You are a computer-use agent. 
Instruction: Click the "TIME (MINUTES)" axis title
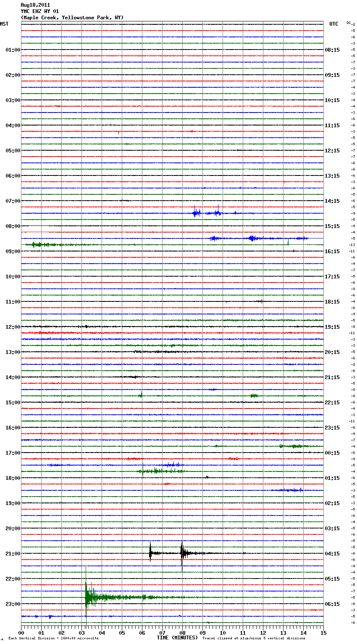click(x=177, y=638)
